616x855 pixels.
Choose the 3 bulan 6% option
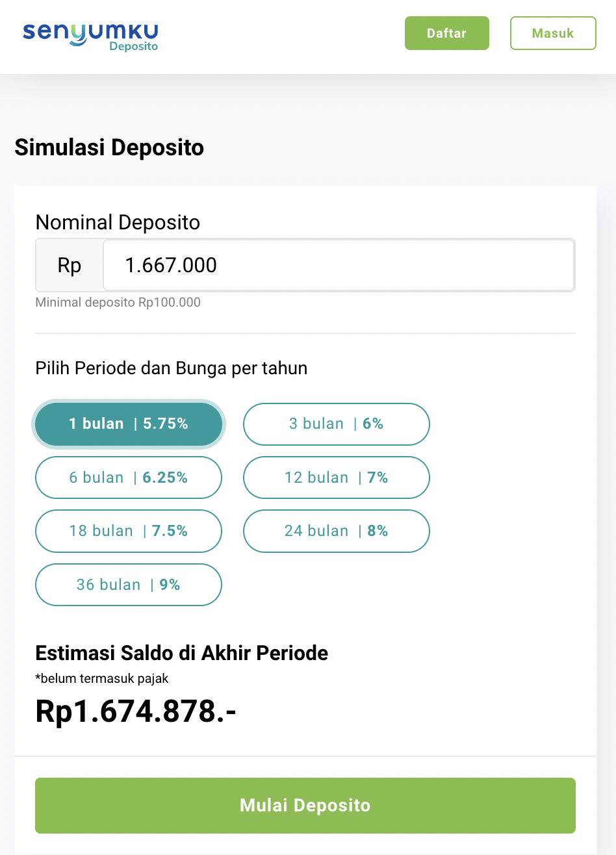click(337, 424)
